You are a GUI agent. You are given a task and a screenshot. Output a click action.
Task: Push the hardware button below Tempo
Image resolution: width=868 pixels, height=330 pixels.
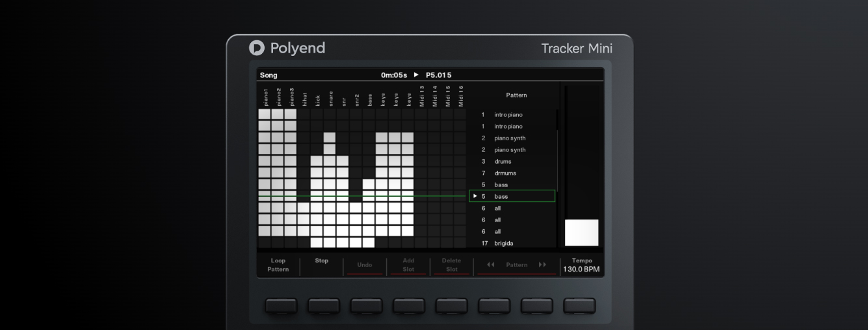coord(579,306)
